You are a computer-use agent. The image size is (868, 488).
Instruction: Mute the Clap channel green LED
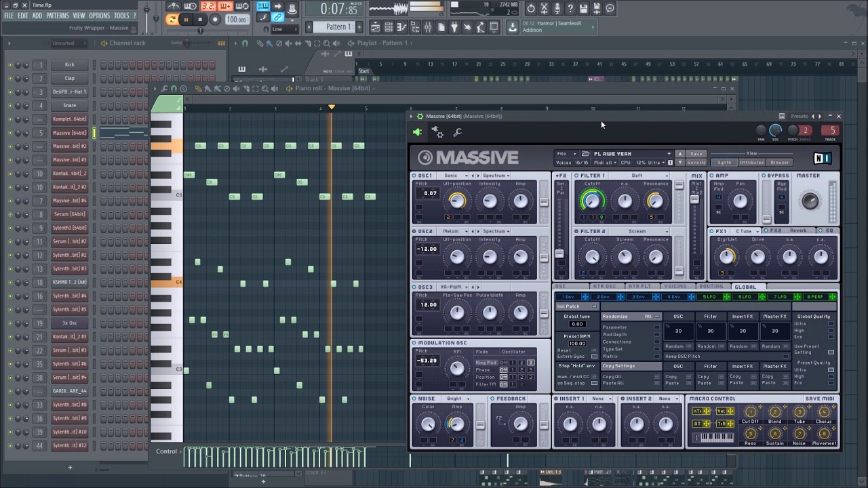point(10,79)
